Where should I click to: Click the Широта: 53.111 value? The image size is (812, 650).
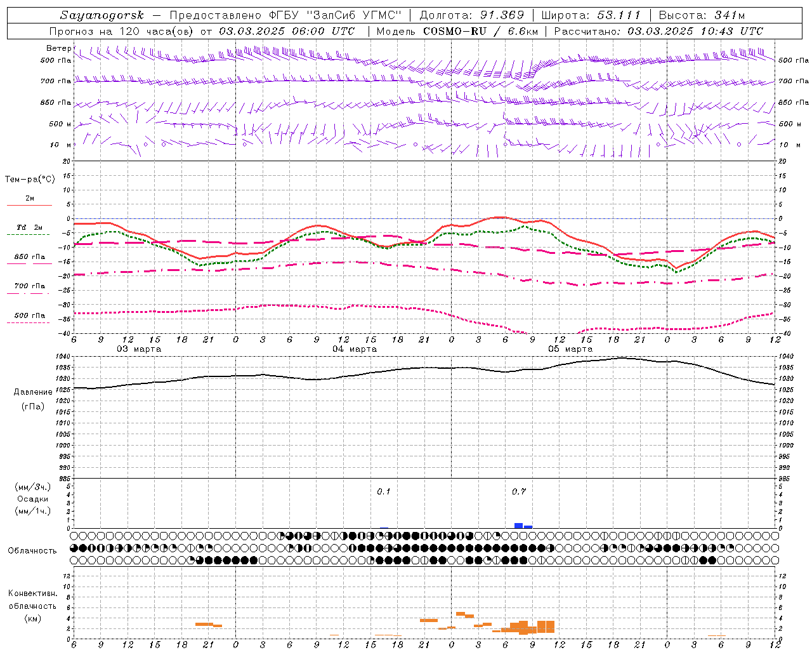tap(591, 15)
